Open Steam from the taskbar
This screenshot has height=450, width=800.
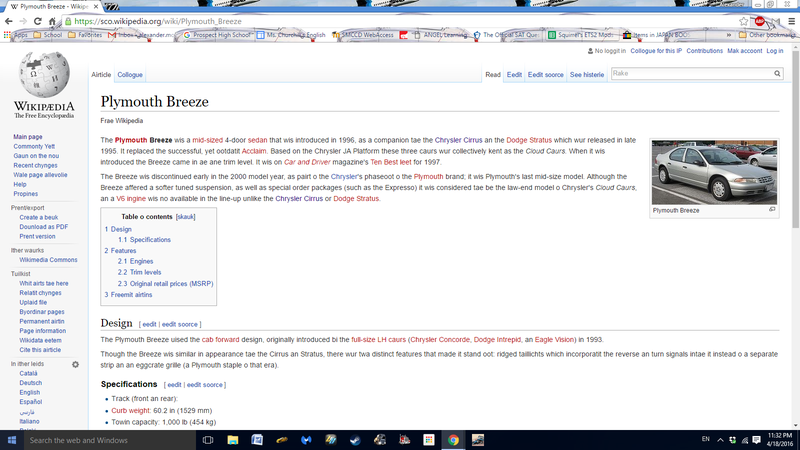[x=355, y=440]
